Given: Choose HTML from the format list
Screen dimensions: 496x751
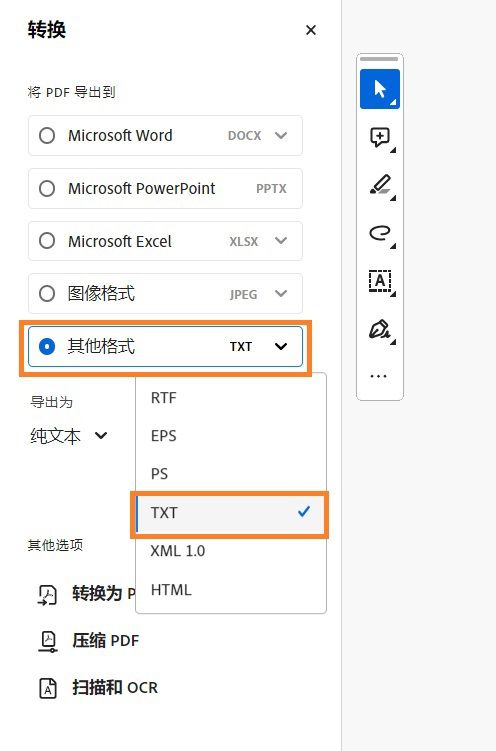Looking at the screenshot, I should [231, 590].
